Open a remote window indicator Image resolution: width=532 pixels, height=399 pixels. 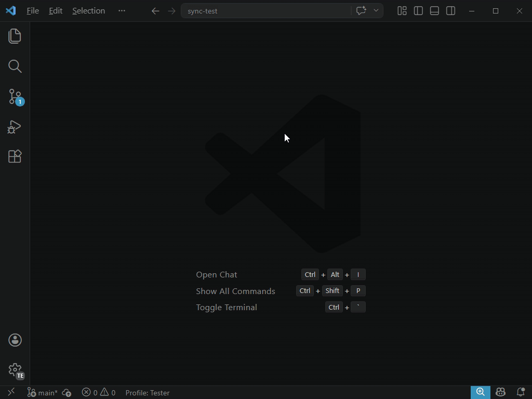click(x=11, y=393)
